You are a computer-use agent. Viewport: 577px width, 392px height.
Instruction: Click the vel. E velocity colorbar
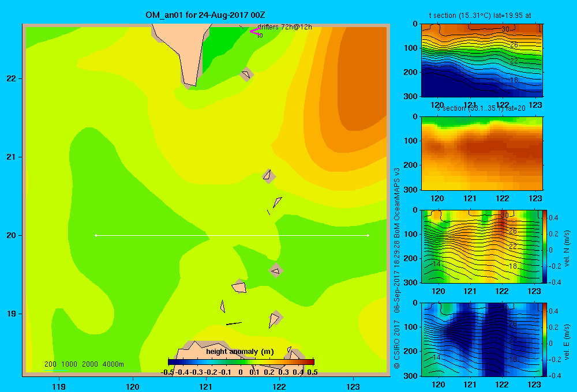545,340
